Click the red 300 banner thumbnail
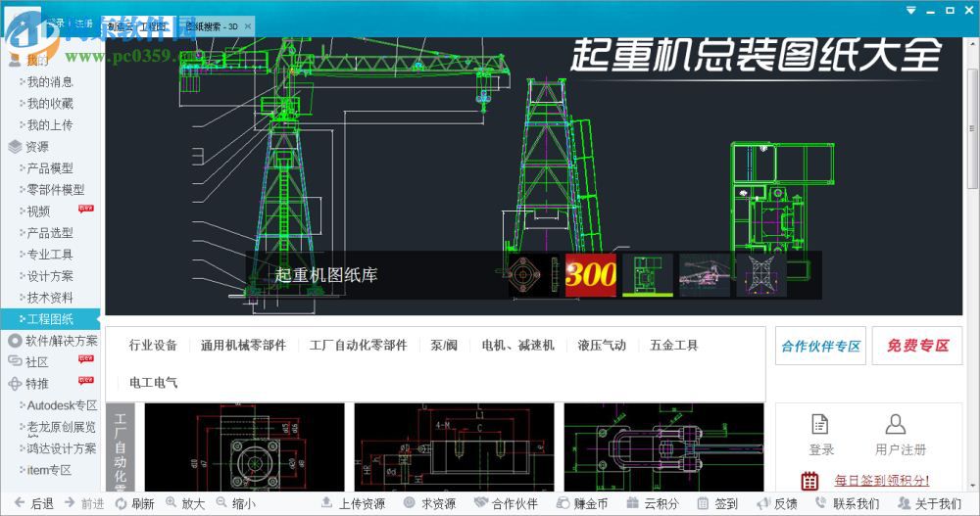The width and height of the screenshot is (980, 516). [x=591, y=274]
